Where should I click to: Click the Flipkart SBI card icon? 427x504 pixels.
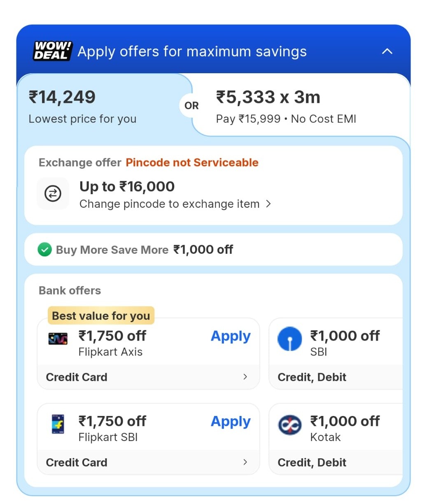pos(58,424)
